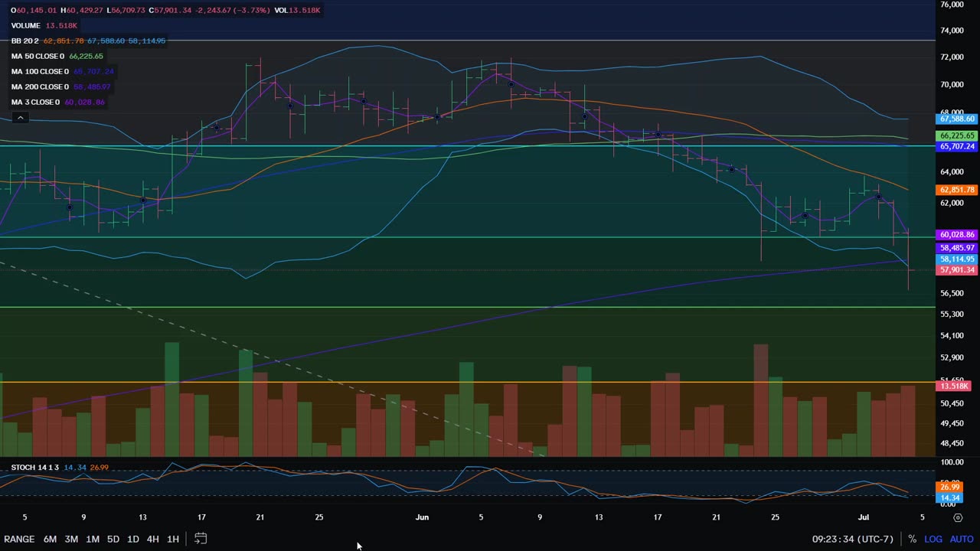The image size is (980, 551).
Task: Click the 14.34 stochastic axis label
Action: 950,498
